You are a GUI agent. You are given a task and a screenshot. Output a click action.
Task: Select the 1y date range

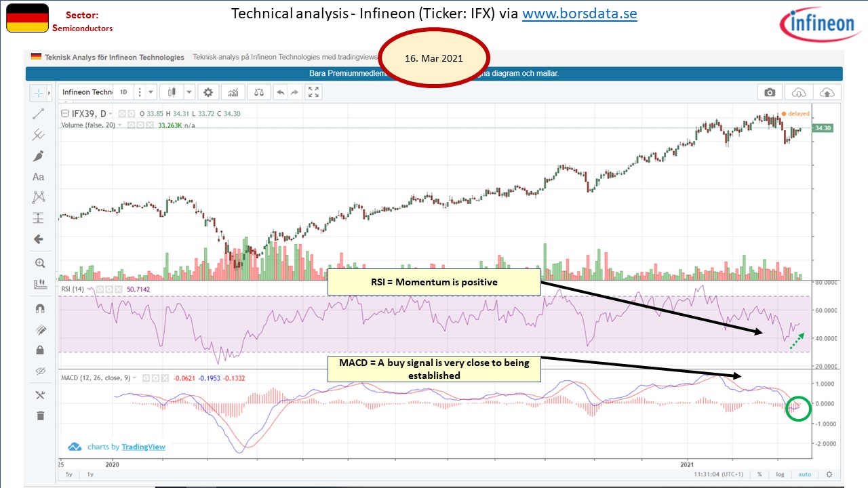(90, 474)
